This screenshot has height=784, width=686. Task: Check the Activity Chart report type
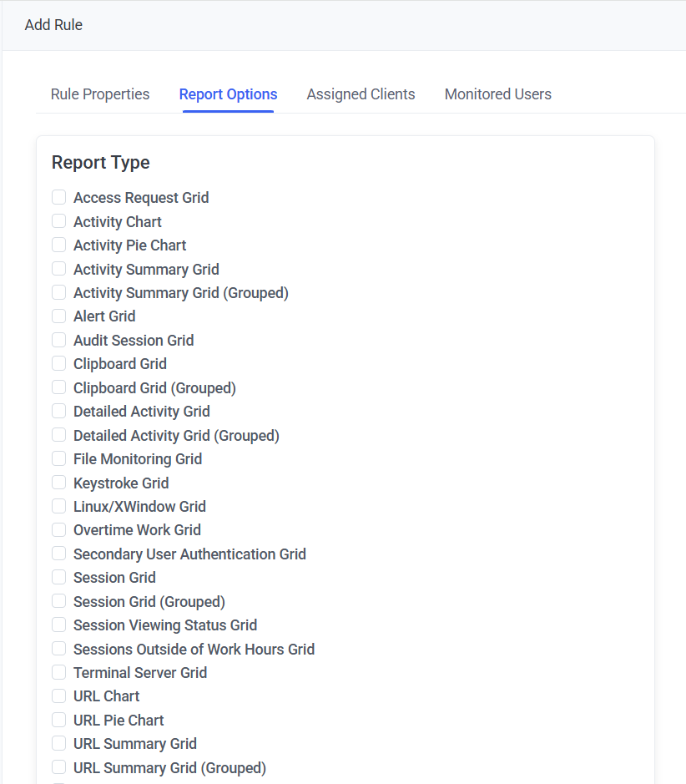click(59, 221)
